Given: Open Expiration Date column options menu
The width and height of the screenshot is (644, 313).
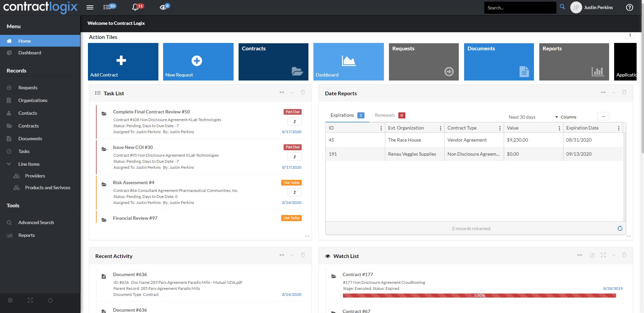Looking at the screenshot, I should pyautogui.click(x=618, y=128).
